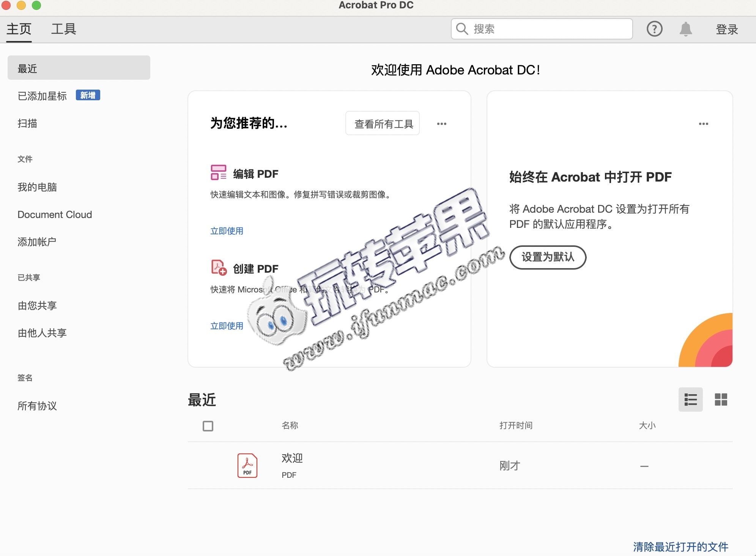
Task: Open more options on the default PDF card
Action: coord(703,124)
